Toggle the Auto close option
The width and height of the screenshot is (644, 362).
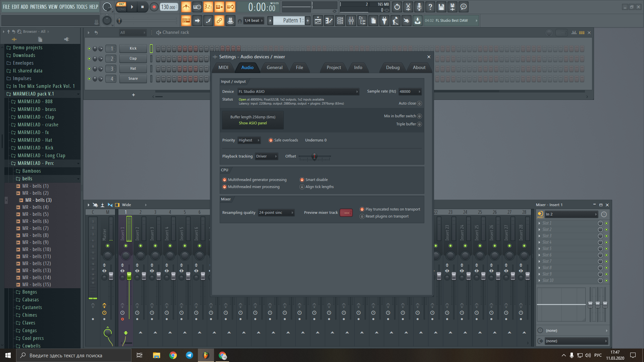point(419,103)
